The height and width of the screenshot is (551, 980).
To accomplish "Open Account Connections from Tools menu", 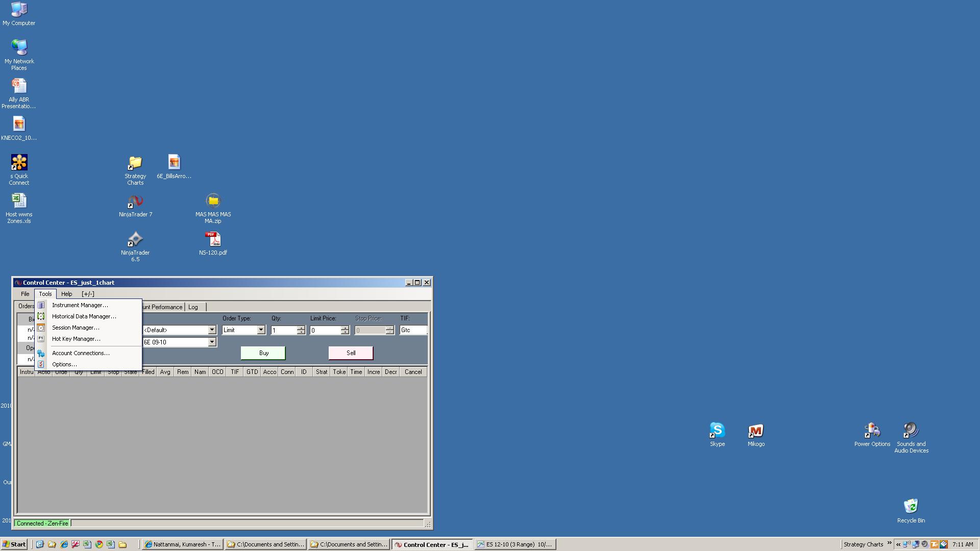I will click(x=81, y=353).
